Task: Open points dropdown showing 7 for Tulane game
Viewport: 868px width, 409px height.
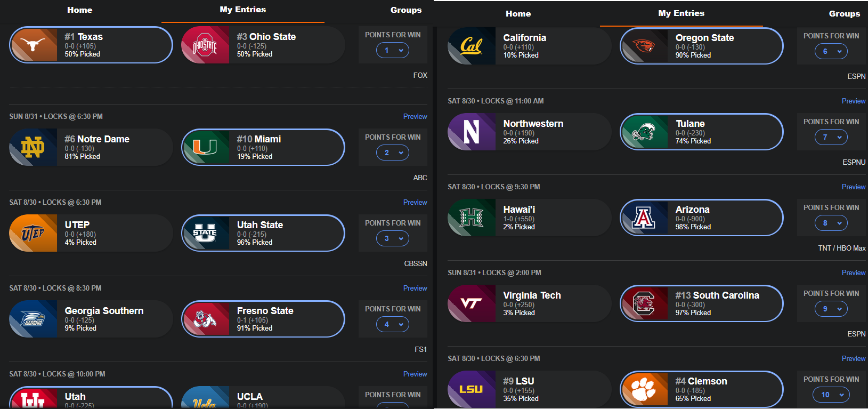Action: pos(831,137)
